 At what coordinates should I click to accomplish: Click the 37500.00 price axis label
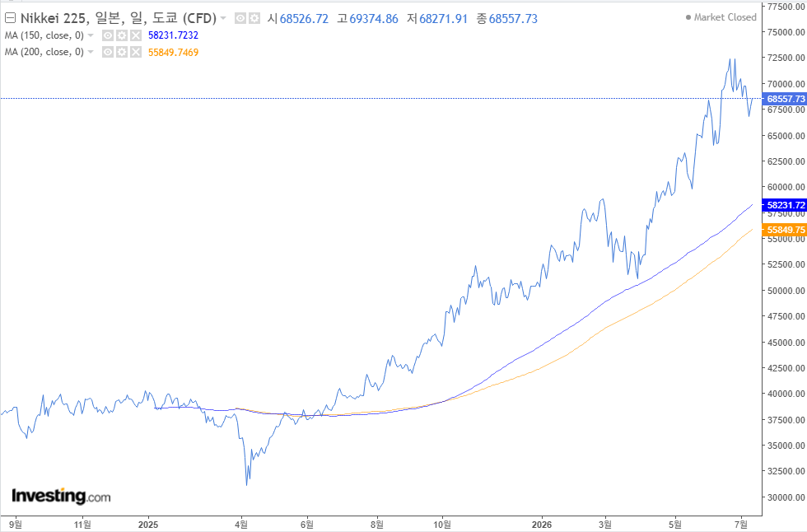[x=786, y=420]
